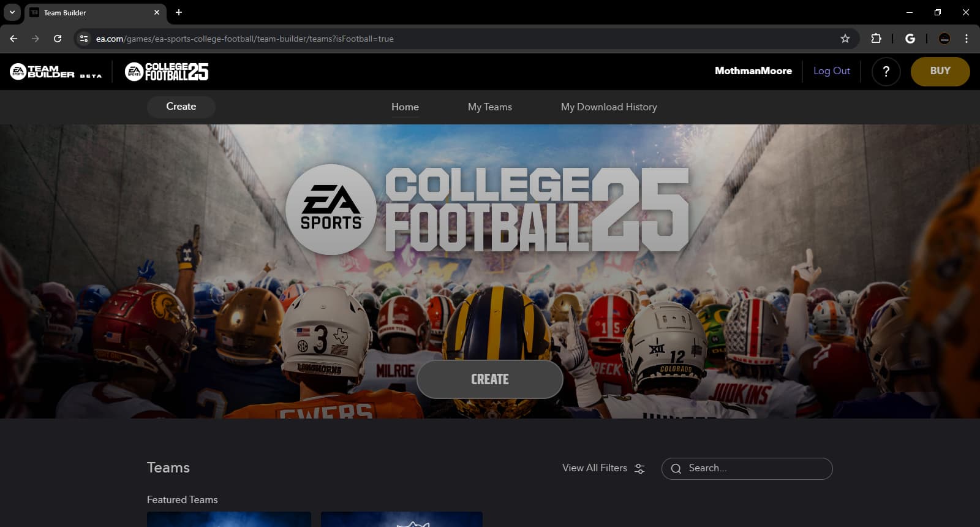Screen dimensions: 980x527
Task: Reload the page with the refresh icon
Action: (x=58, y=39)
